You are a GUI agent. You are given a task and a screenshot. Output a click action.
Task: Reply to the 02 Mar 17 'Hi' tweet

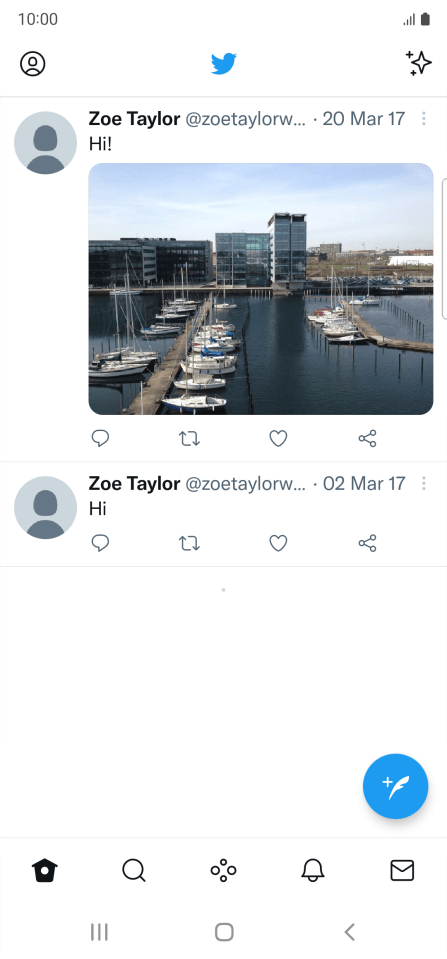click(100, 543)
